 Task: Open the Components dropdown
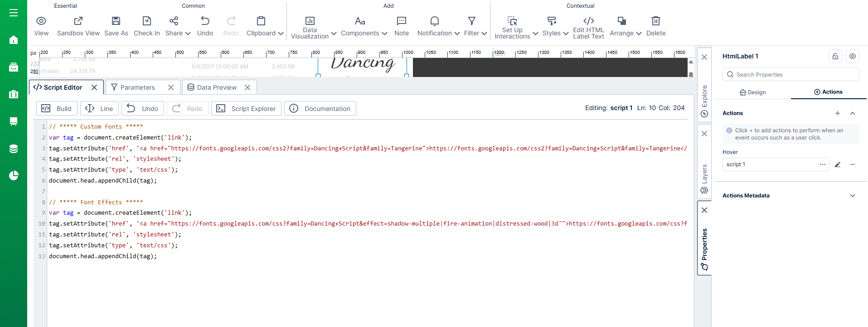(364, 26)
